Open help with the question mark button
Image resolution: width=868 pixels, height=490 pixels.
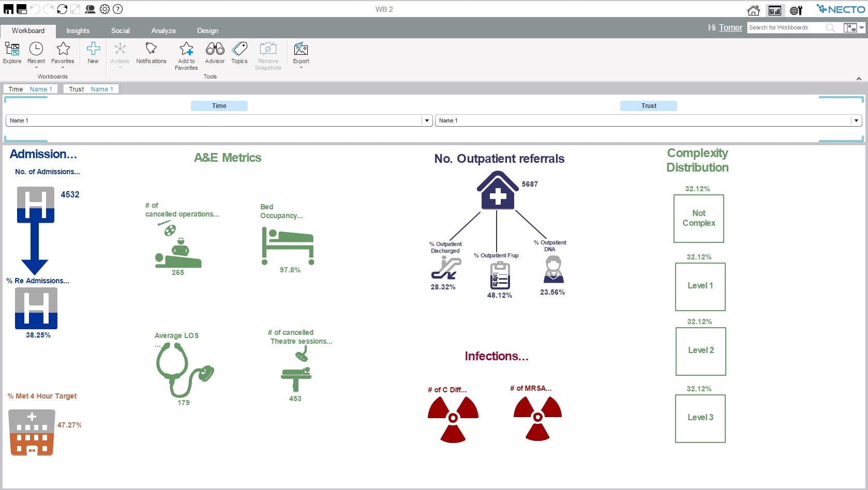click(x=118, y=9)
